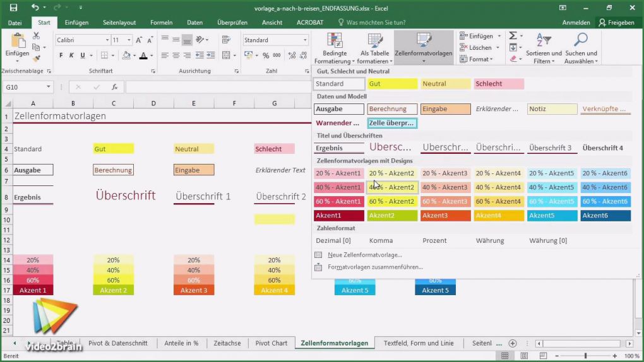Click the formula bar input field
This screenshot has height=362, width=644.
click(218, 87)
